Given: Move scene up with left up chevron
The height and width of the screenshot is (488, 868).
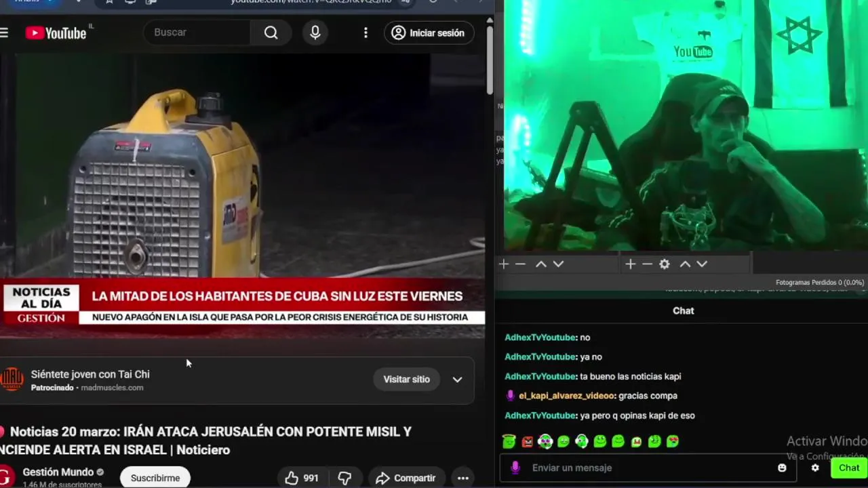Looking at the screenshot, I should pos(541,264).
